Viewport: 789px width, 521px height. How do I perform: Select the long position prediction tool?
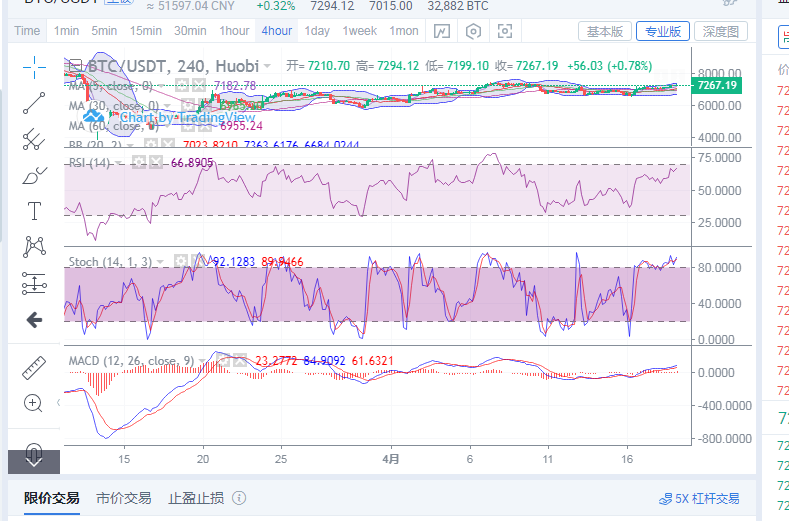(34, 283)
